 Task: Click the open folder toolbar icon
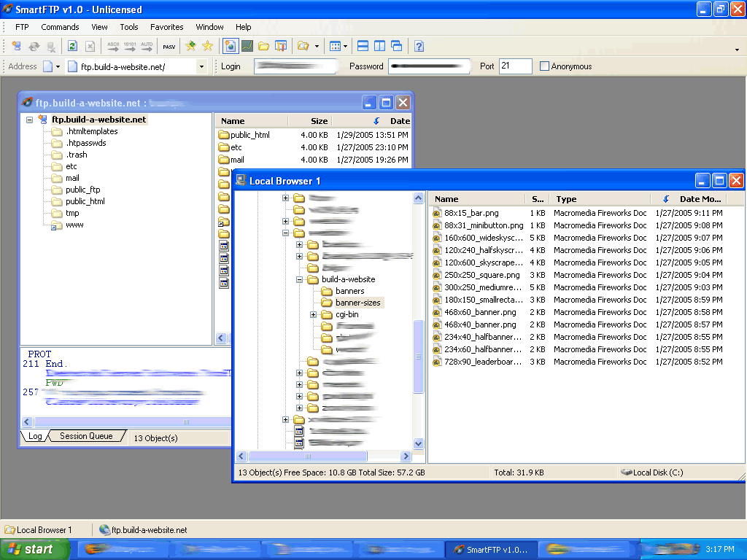pyautogui.click(x=303, y=46)
